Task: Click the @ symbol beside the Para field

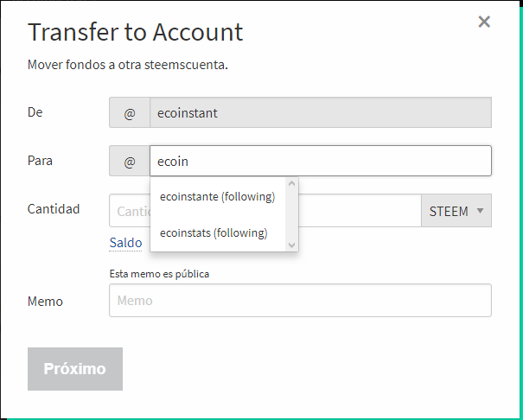Action: [130, 162]
